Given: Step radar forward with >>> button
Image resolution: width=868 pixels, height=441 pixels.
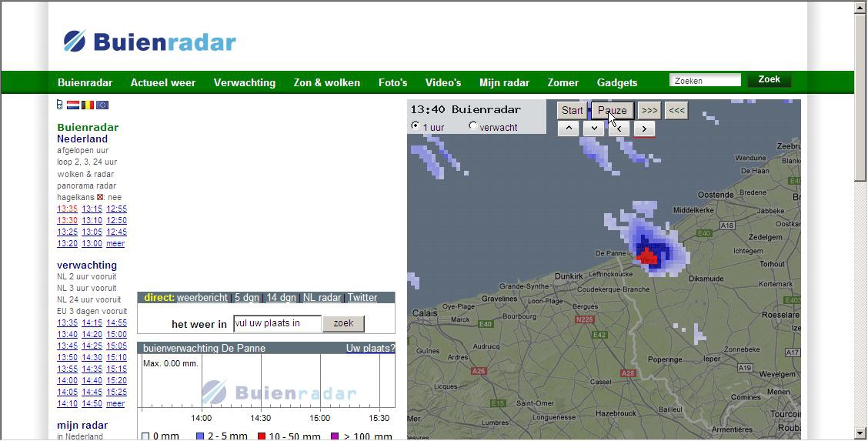Looking at the screenshot, I should [x=649, y=110].
